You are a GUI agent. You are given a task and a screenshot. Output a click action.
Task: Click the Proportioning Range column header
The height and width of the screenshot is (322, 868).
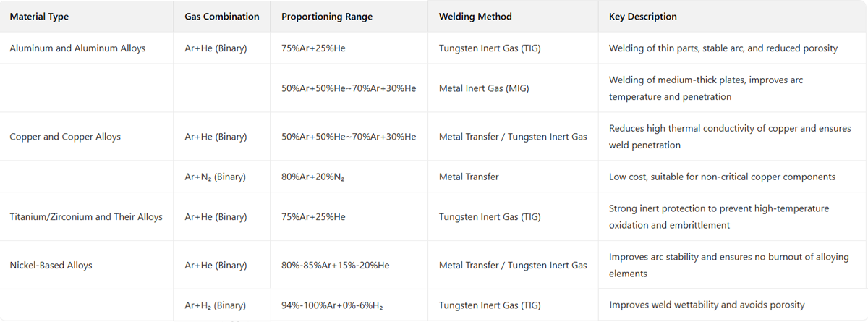coord(327,17)
